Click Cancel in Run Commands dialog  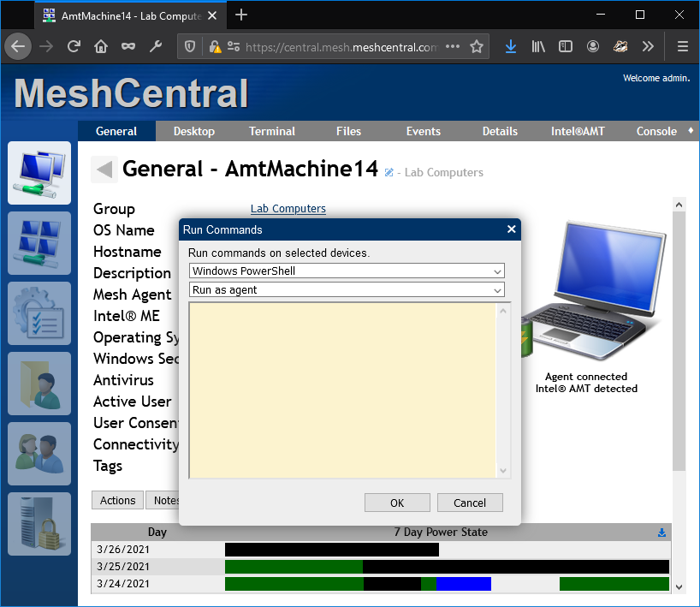click(470, 503)
